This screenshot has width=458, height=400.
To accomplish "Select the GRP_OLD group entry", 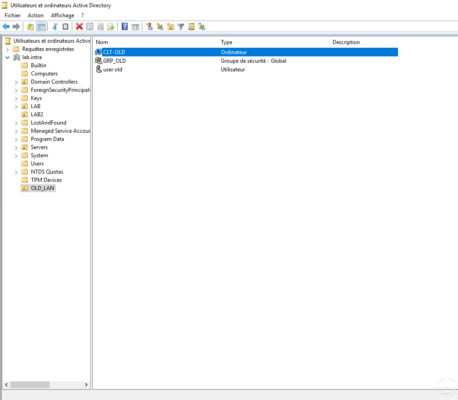I will [114, 61].
